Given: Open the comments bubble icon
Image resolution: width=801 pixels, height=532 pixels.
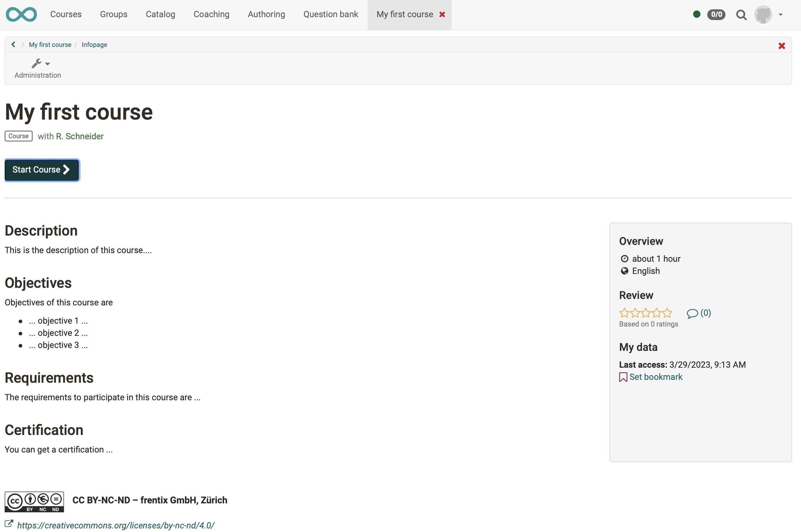Looking at the screenshot, I should pyautogui.click(x=692, y=313).
